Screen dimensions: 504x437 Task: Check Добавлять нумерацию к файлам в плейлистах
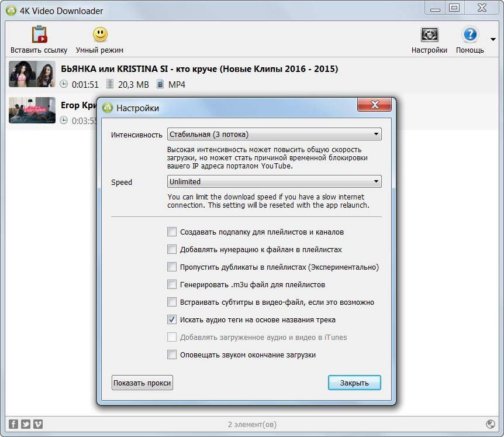(x=172, y=249)
